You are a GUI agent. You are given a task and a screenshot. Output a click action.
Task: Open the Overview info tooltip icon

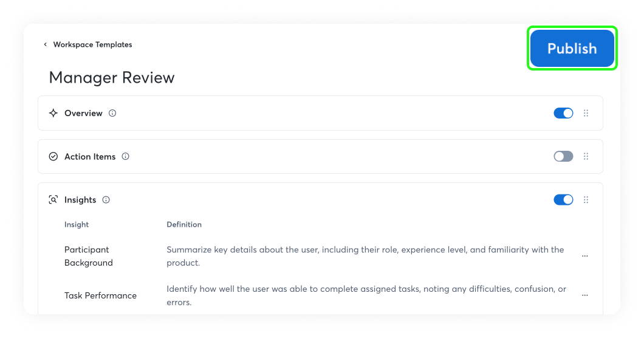pos(112,113)
